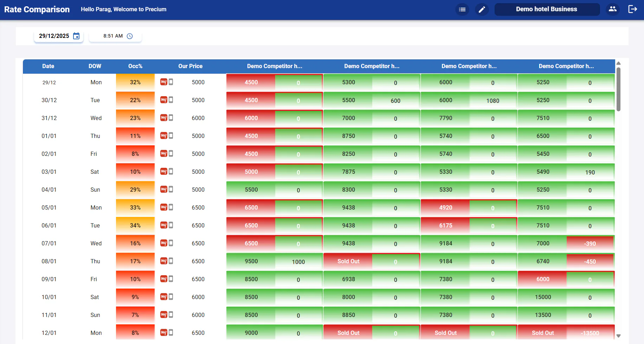
Task: Click the 9500 price on the 08/01 row
Action: click(251, 261)
